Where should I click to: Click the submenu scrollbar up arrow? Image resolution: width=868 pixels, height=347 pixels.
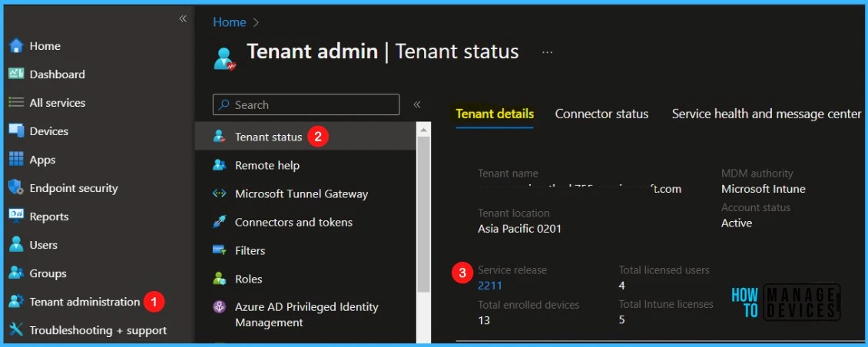[423, 130]
